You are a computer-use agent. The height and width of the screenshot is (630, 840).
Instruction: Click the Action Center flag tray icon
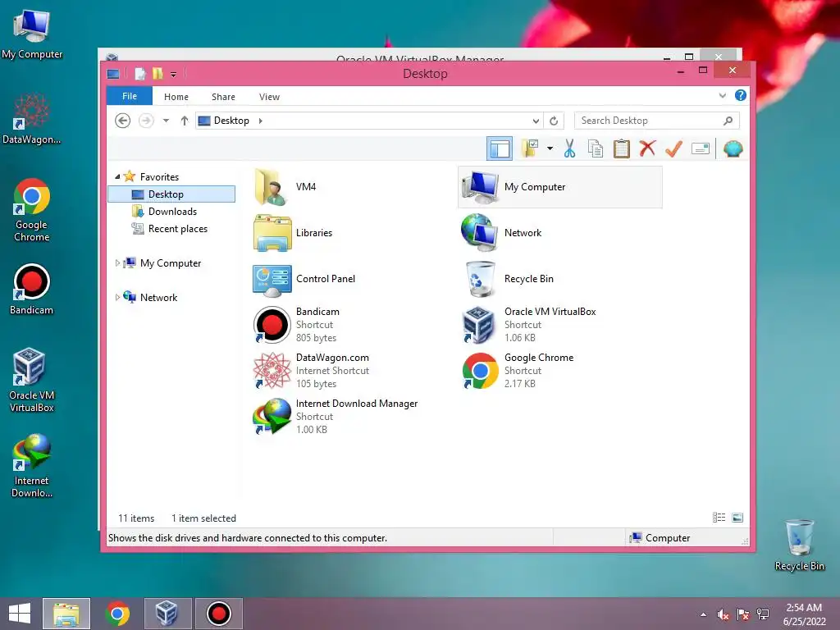(742, 614)
